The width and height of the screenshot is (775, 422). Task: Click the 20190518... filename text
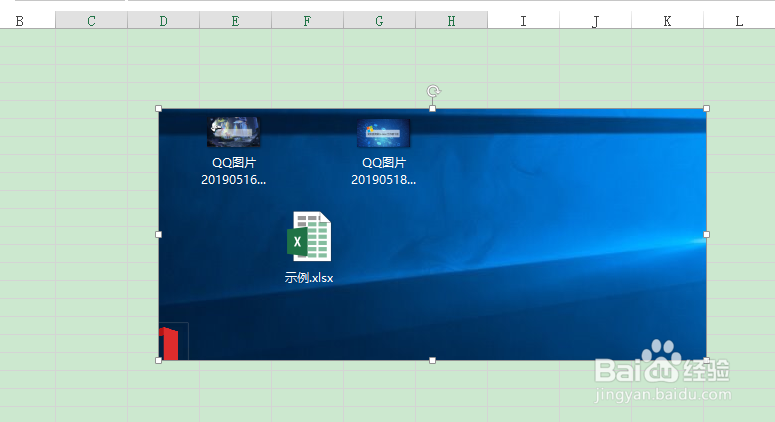(x=384, y=179)
